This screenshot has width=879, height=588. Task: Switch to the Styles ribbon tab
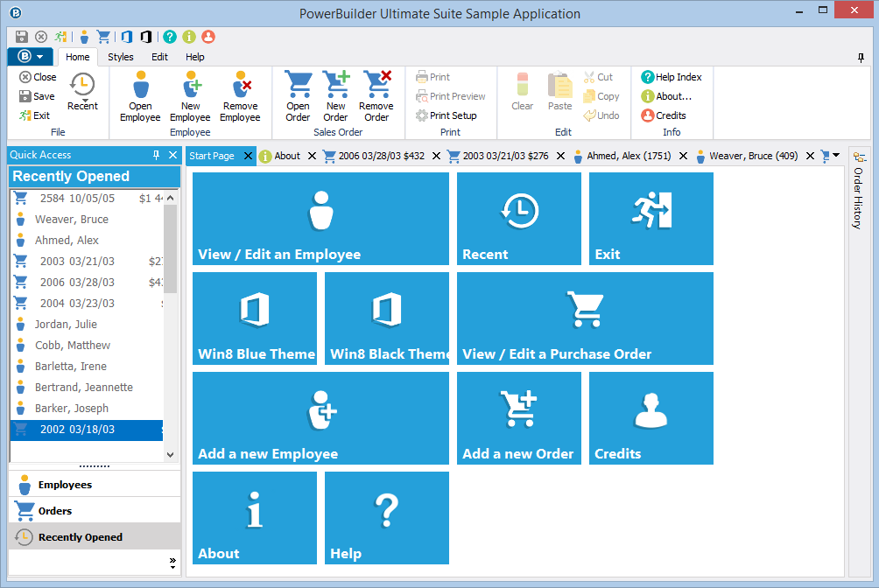[121, 57]
